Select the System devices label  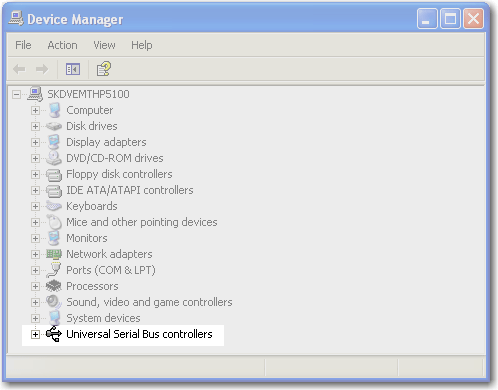tap(103, 318)
